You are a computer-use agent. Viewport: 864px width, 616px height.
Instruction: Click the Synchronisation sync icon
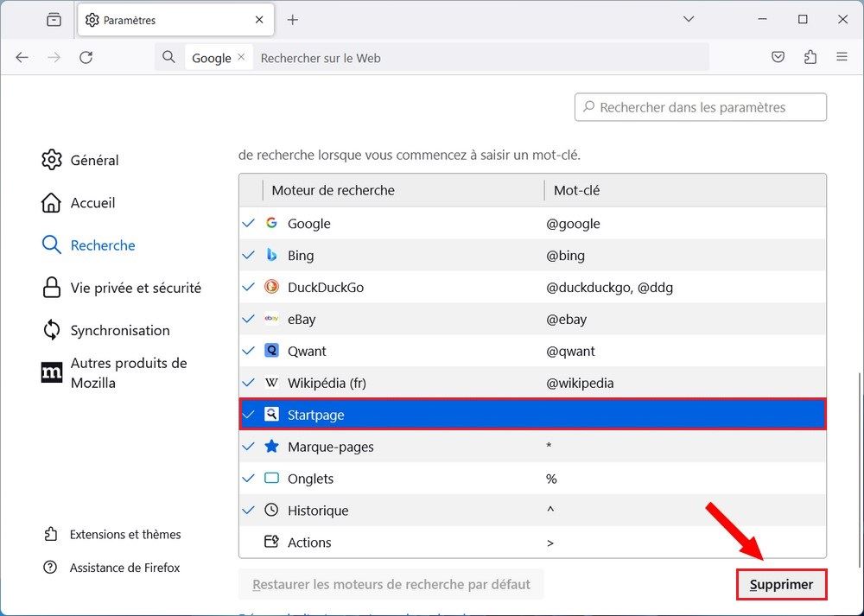pos(52,330)
